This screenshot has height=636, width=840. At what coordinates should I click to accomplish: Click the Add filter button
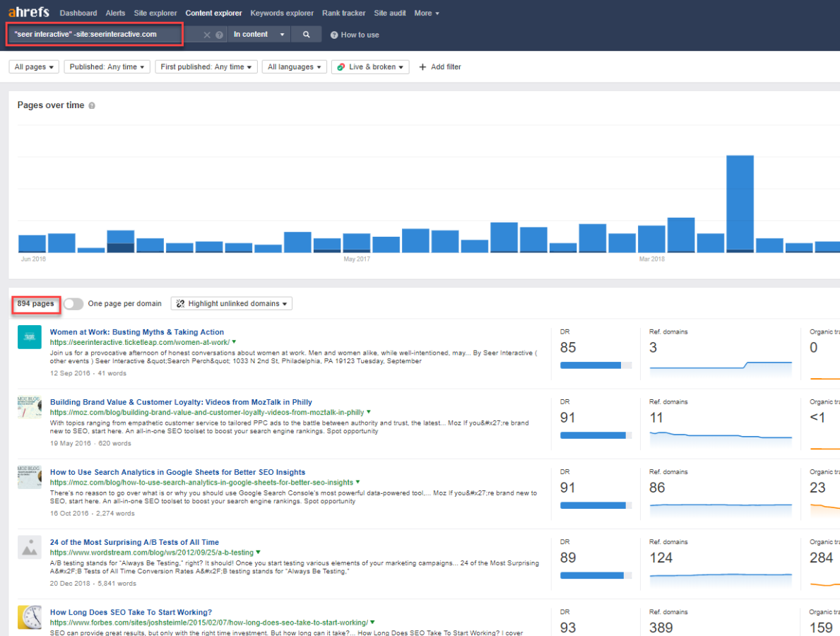(x=439, y=67)
